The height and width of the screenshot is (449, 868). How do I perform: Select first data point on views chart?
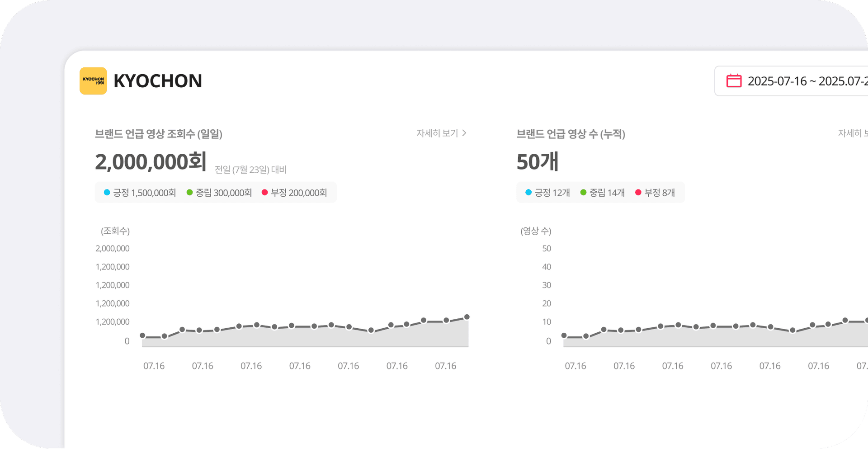pos(142,336)
